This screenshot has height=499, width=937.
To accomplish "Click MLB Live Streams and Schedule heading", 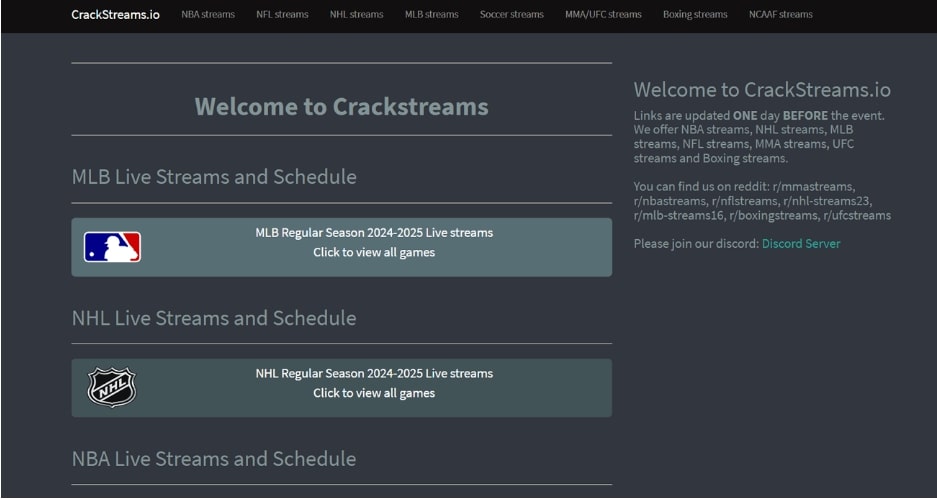I will 214,177.
